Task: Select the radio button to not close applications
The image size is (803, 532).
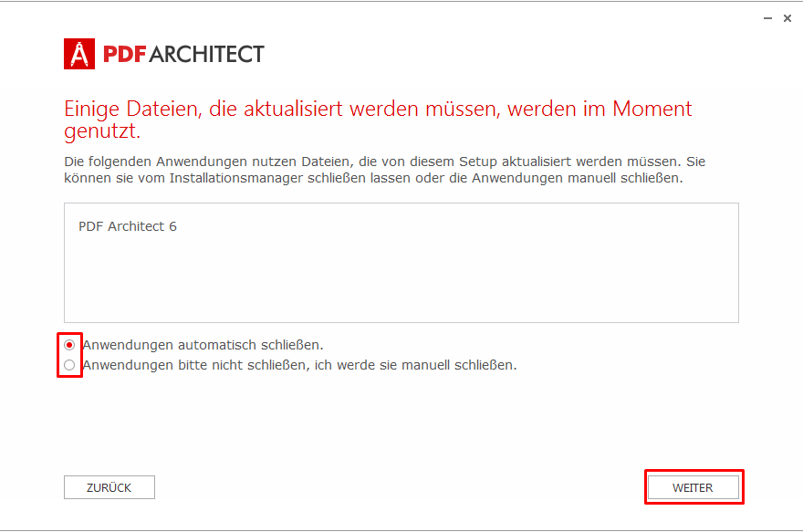Action: 69,365
